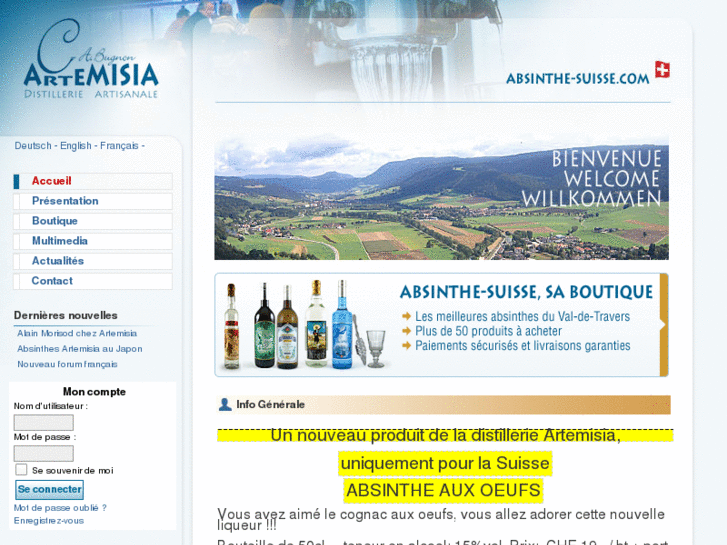
Task: Click the Absinthe-Suisse, sa boutique banner title
Action: (526, 292)
